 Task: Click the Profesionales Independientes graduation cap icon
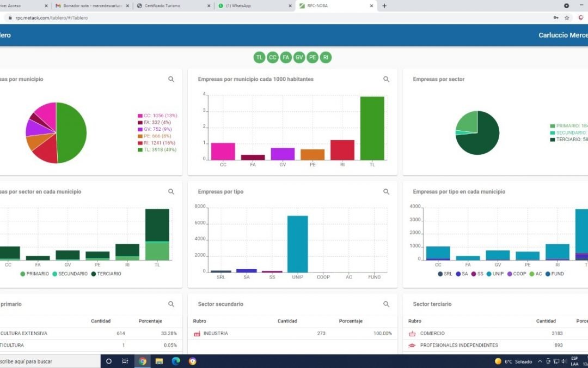412,345
